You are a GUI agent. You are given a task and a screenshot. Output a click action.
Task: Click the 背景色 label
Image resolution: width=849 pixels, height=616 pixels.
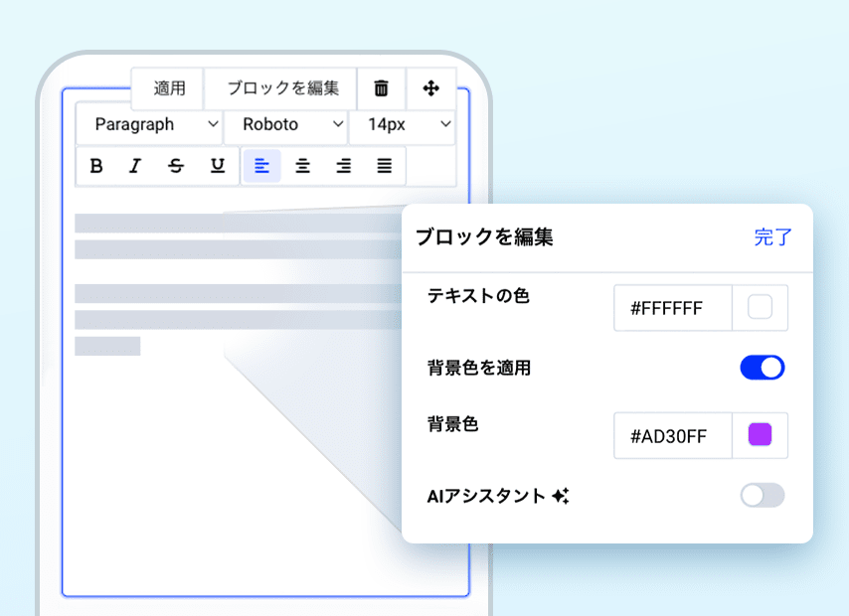pyautogui.click(x=452, y=424)
